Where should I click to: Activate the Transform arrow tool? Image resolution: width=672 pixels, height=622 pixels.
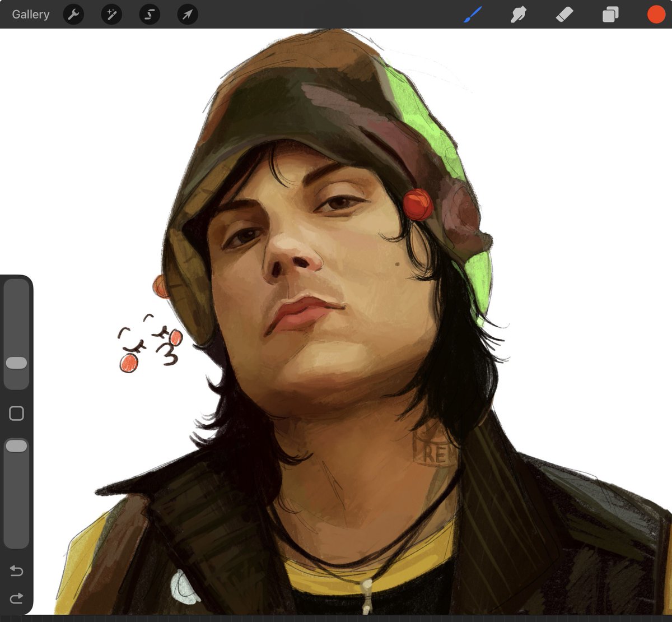[188, 15]
